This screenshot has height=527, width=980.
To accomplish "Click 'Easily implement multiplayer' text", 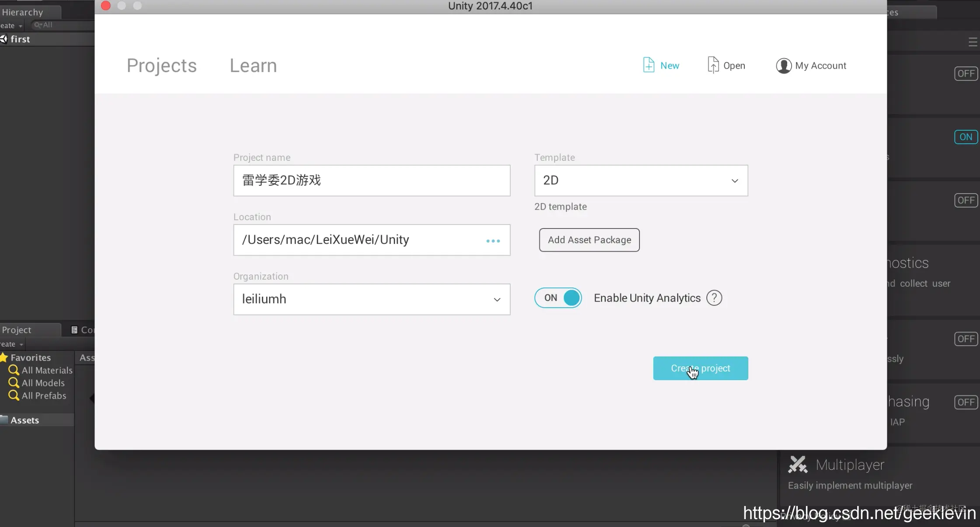I will click(850, 485).
